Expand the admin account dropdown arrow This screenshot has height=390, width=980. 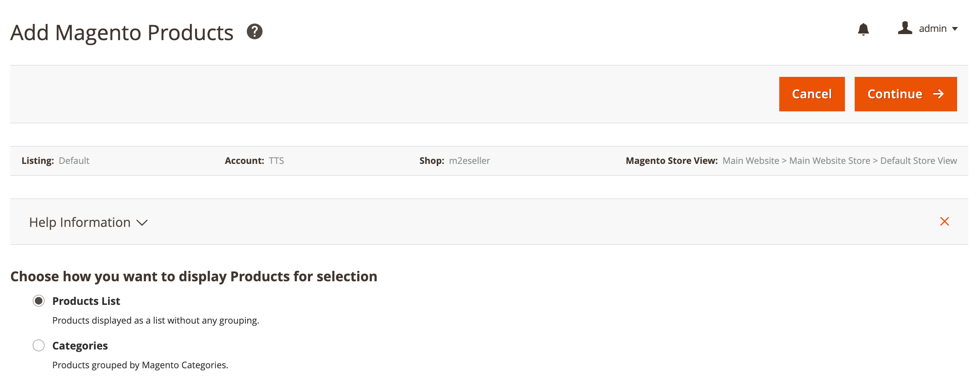point(954,29)
